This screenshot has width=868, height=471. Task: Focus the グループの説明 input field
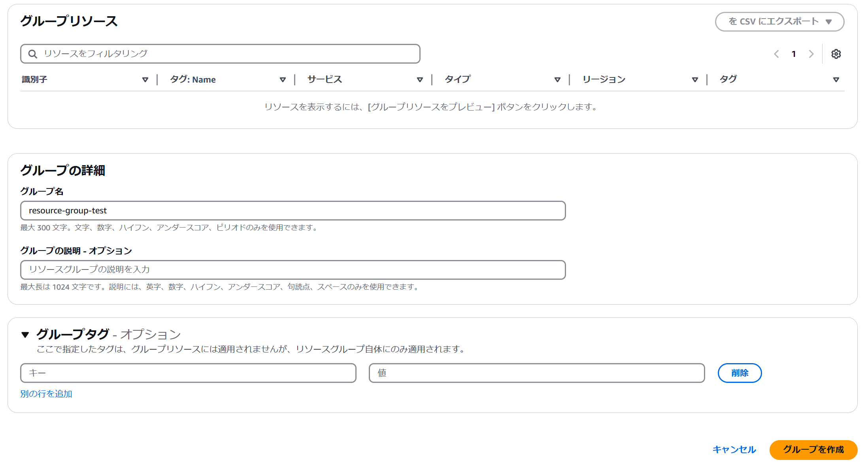pyautogui.click(x=292, y=270)
